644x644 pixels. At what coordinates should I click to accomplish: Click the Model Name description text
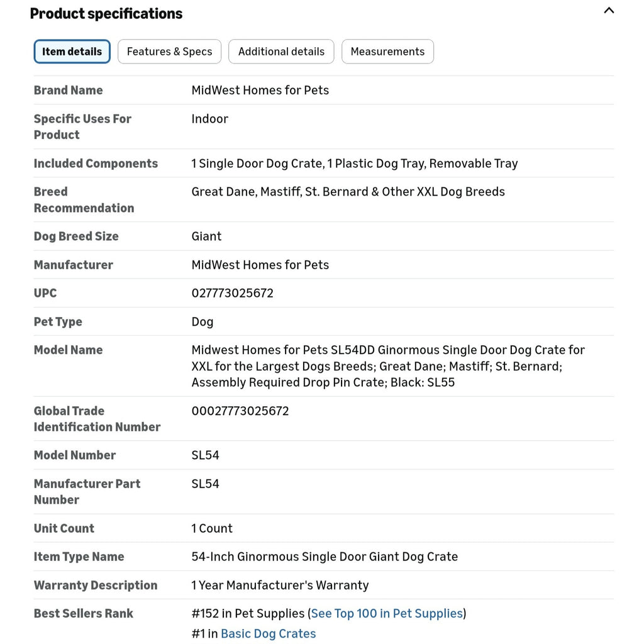388,366
